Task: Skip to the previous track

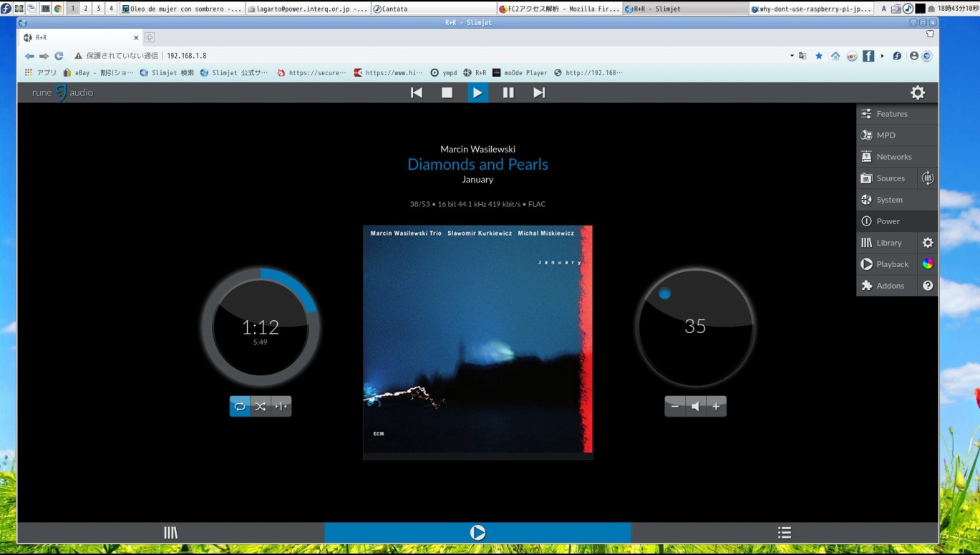Action: coord(416,92)
